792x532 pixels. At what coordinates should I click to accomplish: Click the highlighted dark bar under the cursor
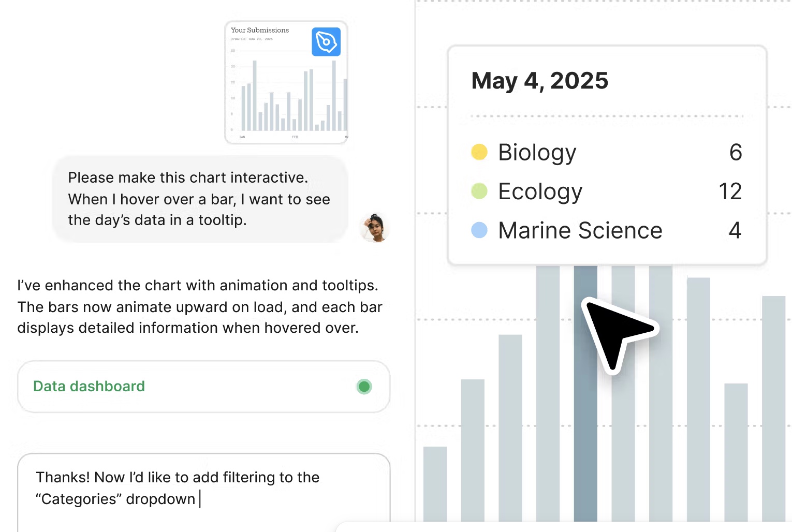[x=585, y=393]
